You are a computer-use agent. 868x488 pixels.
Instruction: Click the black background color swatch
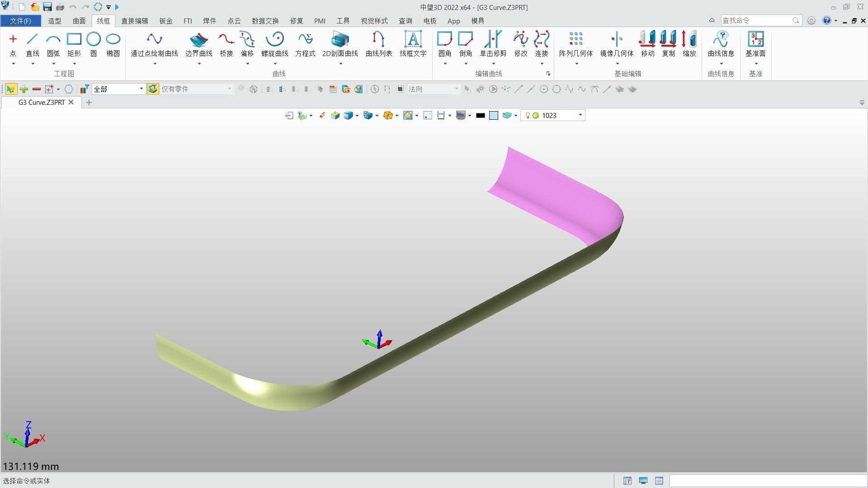[480, 115]
